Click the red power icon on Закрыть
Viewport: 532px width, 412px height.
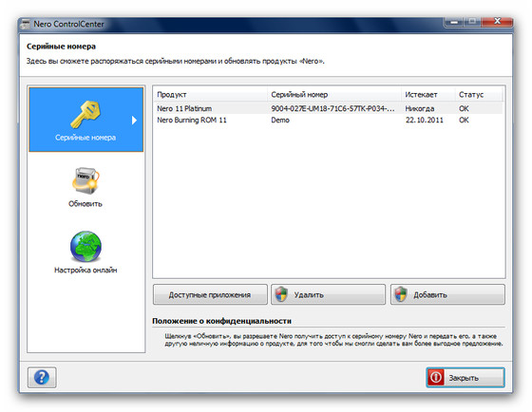(x=436, y=377)
